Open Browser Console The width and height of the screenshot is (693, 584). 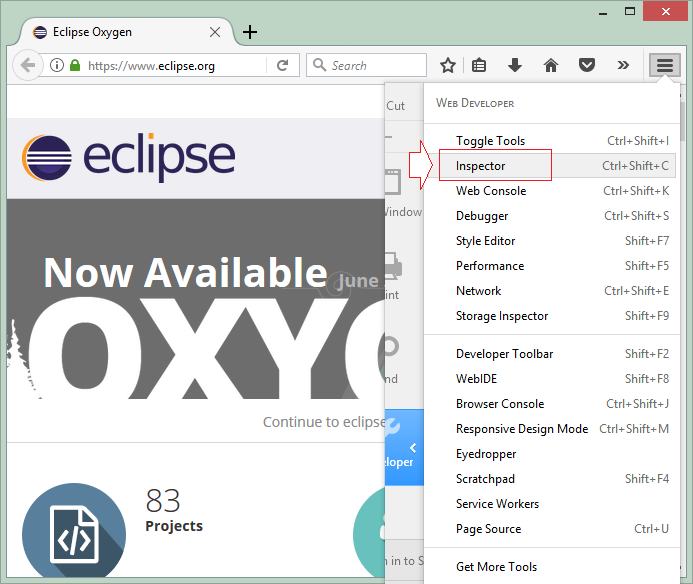coord(551,404)
